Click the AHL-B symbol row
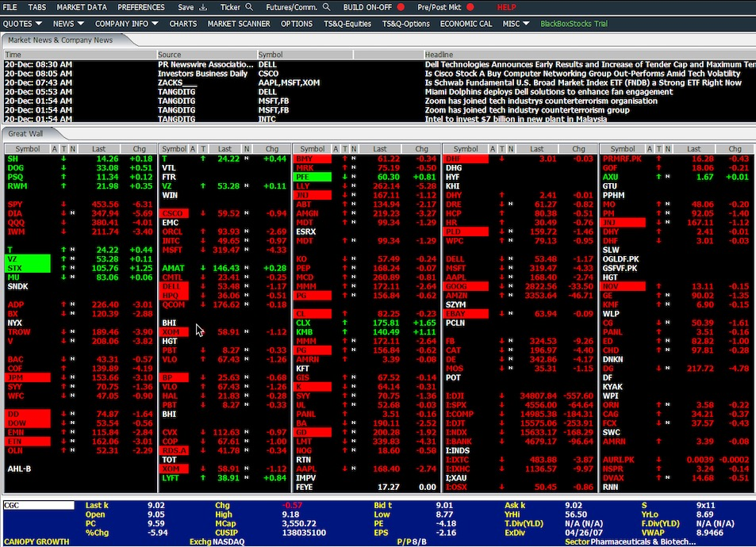This screenshot has height=547, width=756. 80,469
